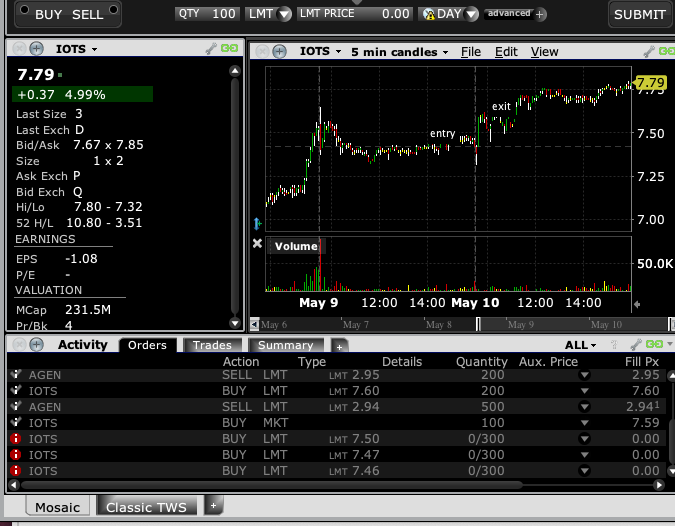This screenshot has width=675, height=526.
Task: Remove the Volume study with X icon
Action: click(x=257, y=244)
